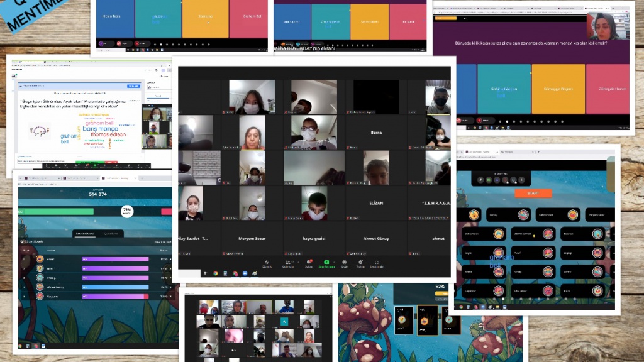Open the Zoom apps icon on toolbar right
Image resolution: width=644 pixels, height=362 pixels.
click(377, 263)
